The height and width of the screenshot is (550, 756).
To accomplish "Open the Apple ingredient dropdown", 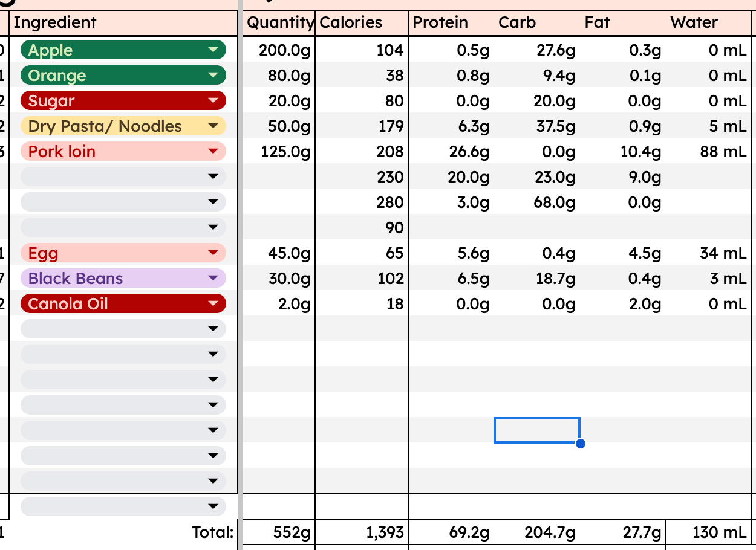I will [123, 50].
